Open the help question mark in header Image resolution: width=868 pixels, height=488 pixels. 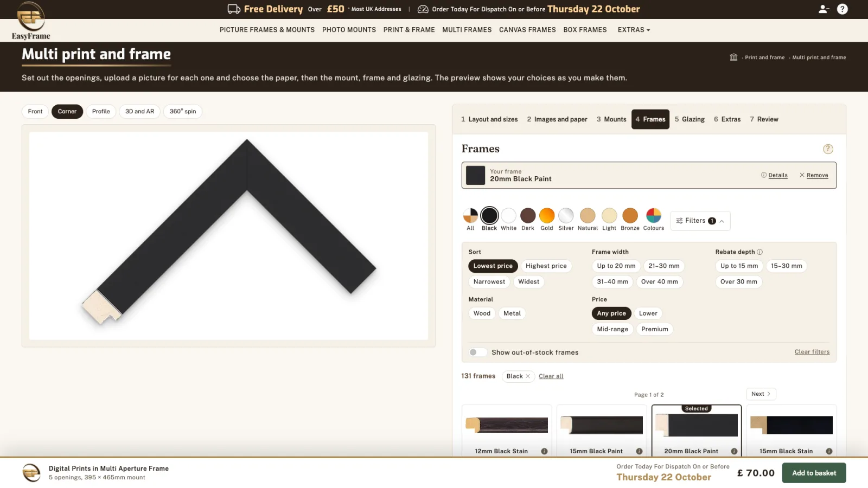coord(843,9)
